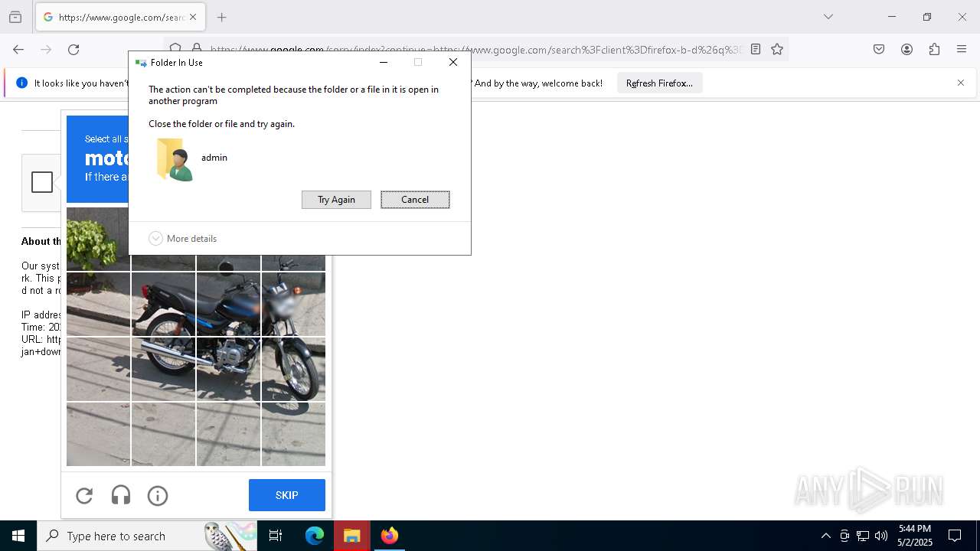The width and height of the screenshot is (980, 551).
Task: Show hidden system tray icons
Action: (x=825, y=536)
